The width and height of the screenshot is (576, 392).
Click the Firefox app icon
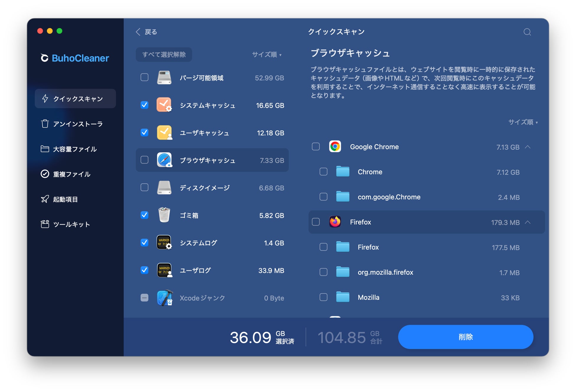(335, 222)
